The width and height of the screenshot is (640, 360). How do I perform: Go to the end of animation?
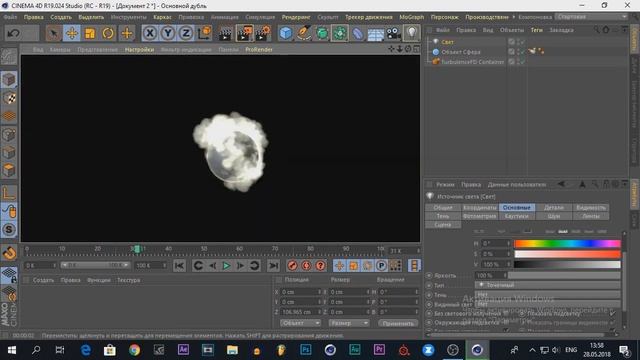[273, 266]
